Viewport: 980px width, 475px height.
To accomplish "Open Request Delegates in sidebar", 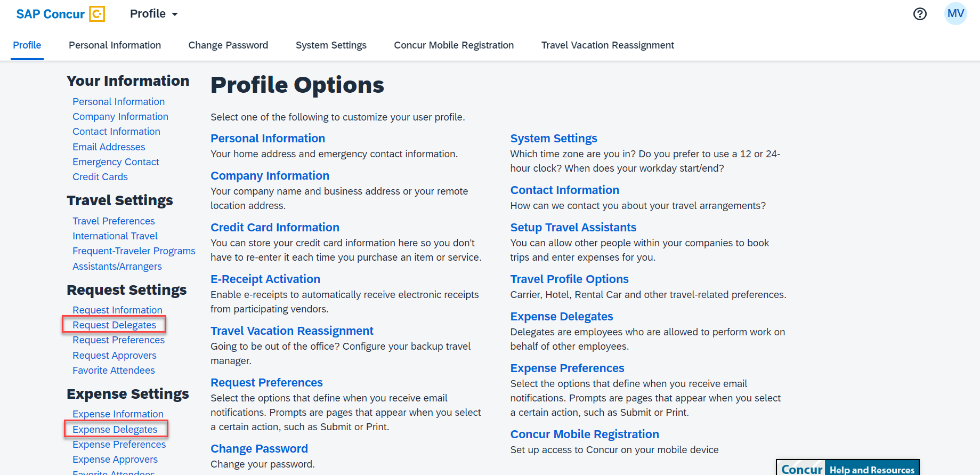I will click(x=114, y=325).
